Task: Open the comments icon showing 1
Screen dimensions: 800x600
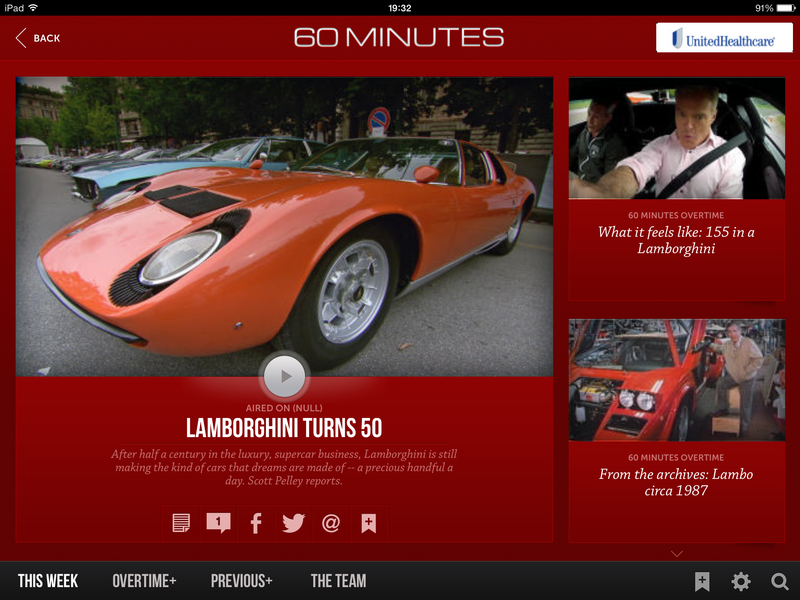Action: 218,523
